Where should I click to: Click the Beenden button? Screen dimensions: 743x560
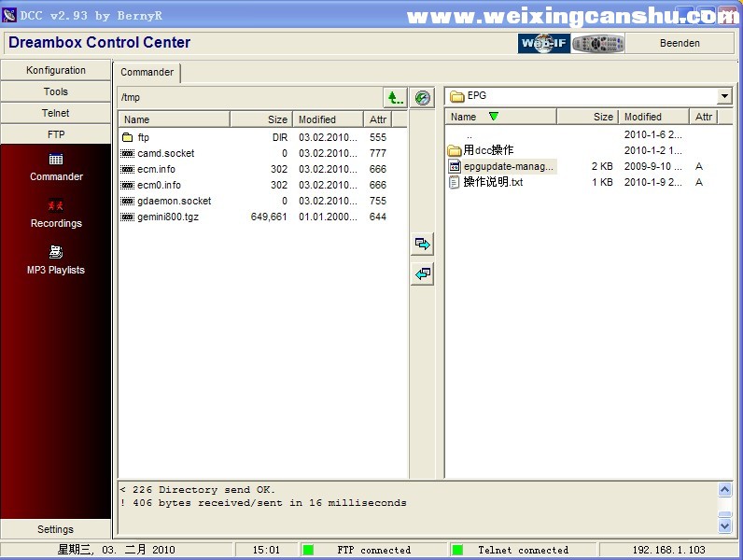(x=680, y=43)
